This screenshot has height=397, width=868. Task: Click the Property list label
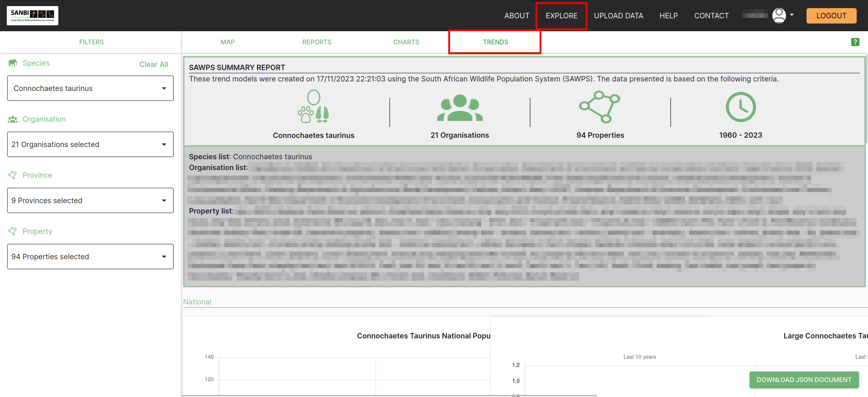tap(211, 211)
